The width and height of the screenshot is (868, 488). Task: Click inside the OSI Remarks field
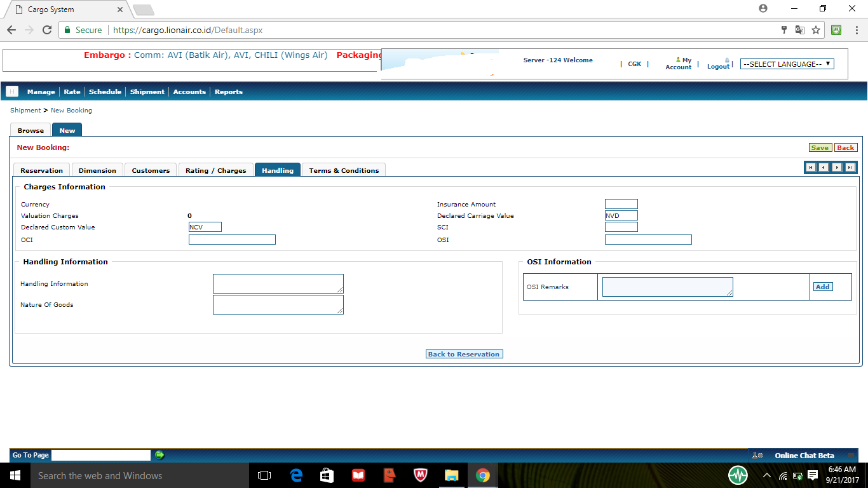coord(667,286)
